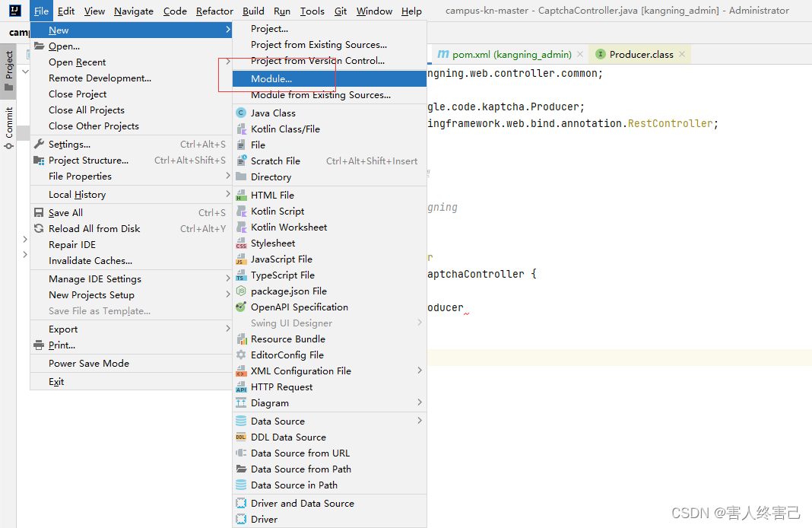Open the Commit tool window sidebar button
812x528 pixels.
pos(9,128)
